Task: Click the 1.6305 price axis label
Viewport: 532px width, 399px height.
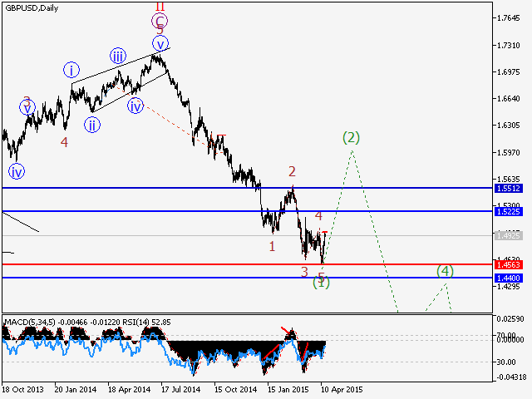Action: pyautogui.click(x=508, y=126)
